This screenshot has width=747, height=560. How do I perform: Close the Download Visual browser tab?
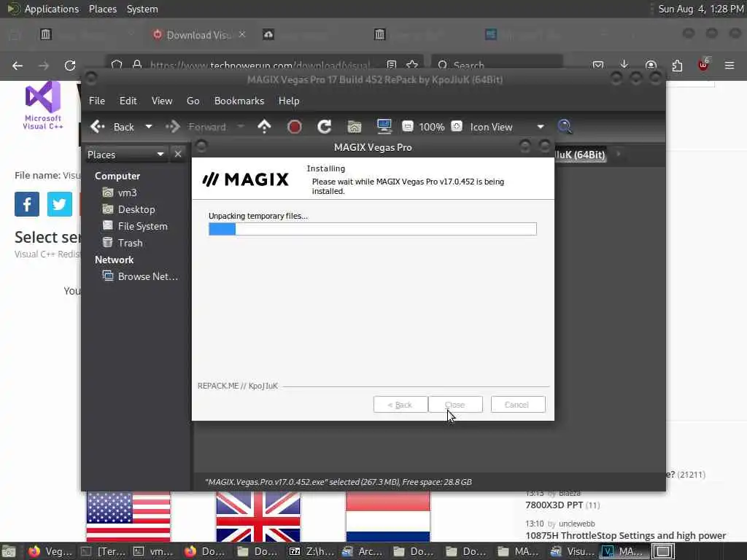(x=242, y=34)
